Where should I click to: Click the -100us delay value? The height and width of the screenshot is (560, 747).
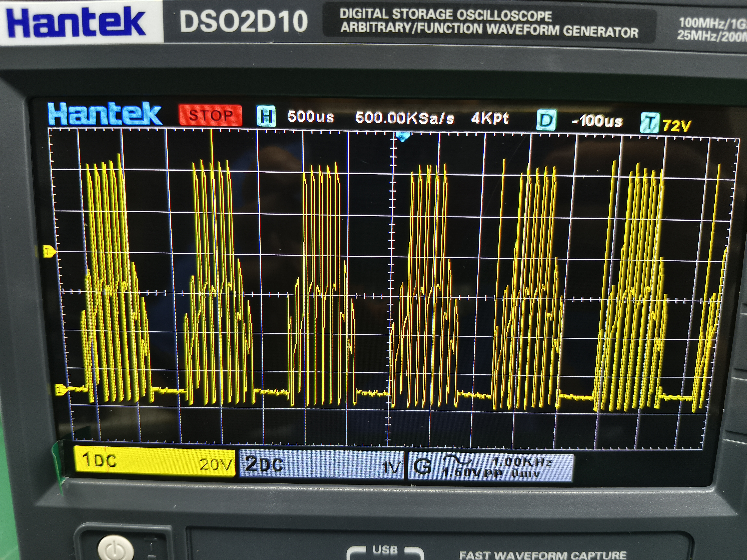click(597, 121)
